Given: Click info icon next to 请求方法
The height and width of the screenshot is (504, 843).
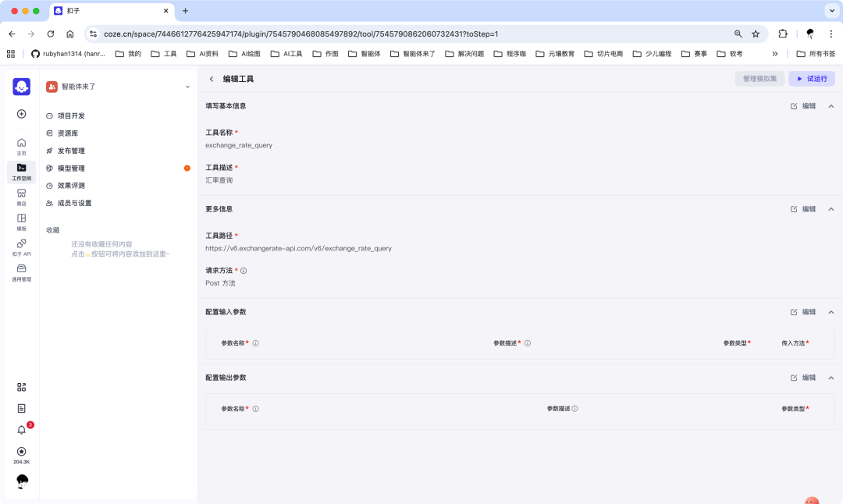Looking at the screenshot, I should pyautogui.click(x=244, y=271).
